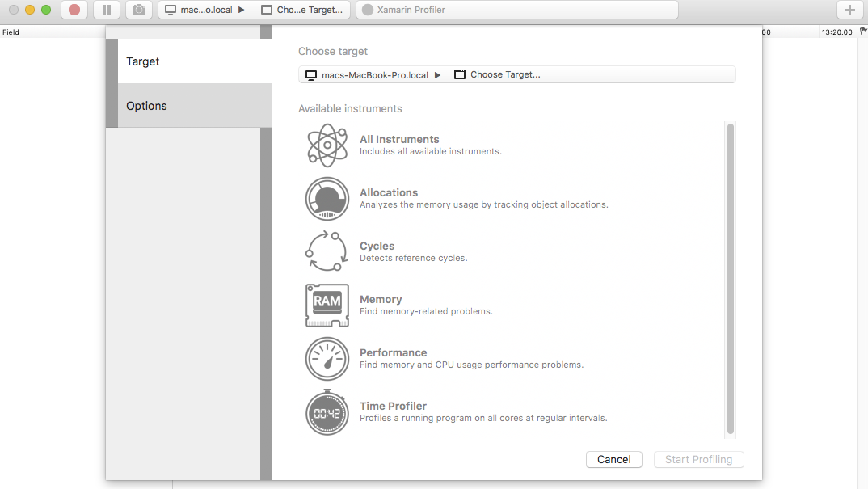
Task: Select the Target tab in the sidebar
Action: [x=195, y=61]
